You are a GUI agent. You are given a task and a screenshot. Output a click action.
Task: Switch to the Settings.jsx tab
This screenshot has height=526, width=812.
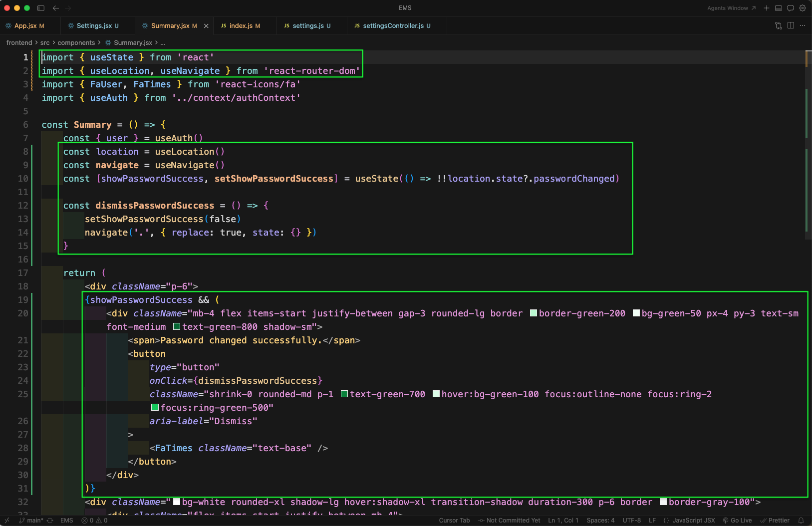(x=95, y=25)
